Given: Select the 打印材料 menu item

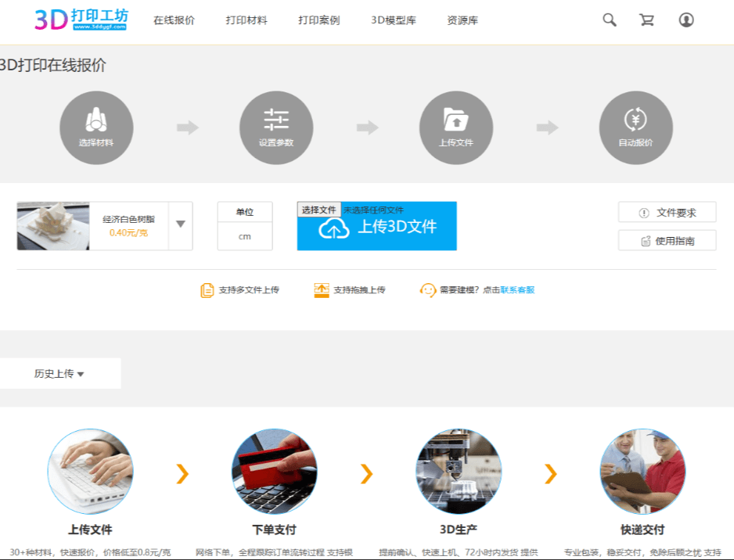Looking at the screenshot, I should (245, 20).
